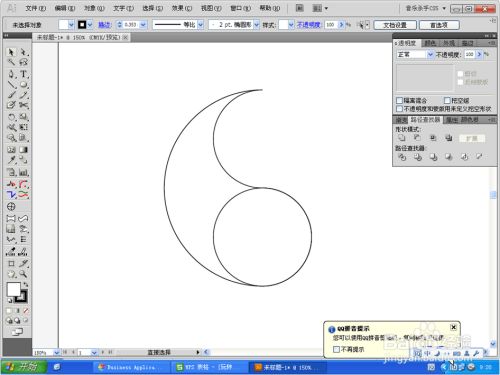Swap fill and stroke arrow icon
Viewport: 500px width, 375px height.
(x=26, y=285)
